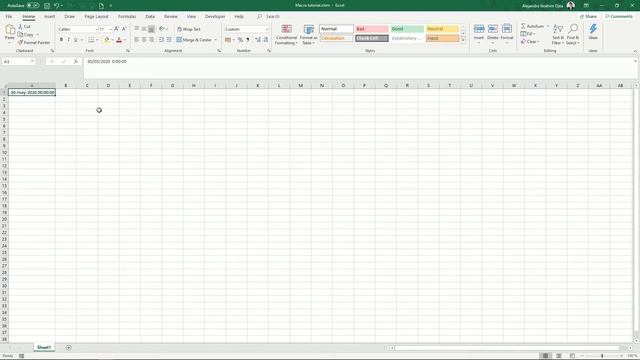The width and height of the screenshot is (640, 360).
Task: Expand the cell styles gallery
Action: point(463,40)
